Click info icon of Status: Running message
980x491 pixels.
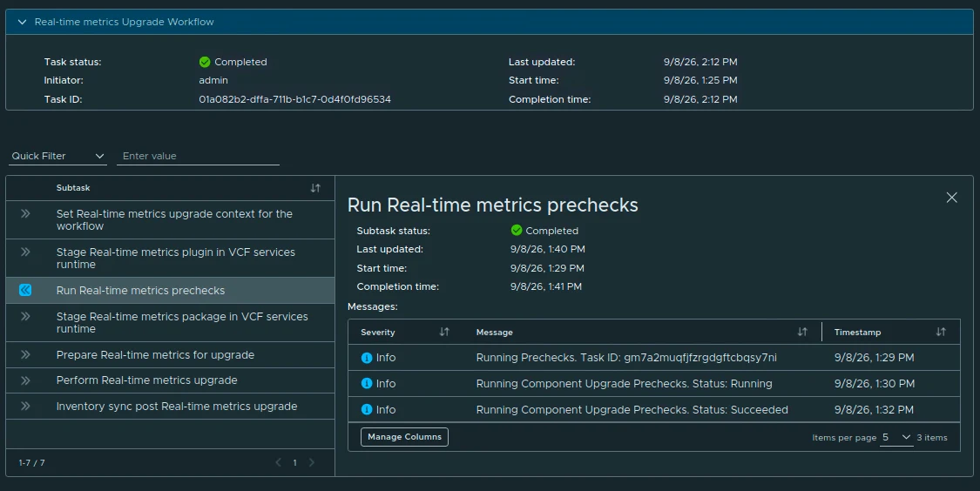tap(367, 384)
